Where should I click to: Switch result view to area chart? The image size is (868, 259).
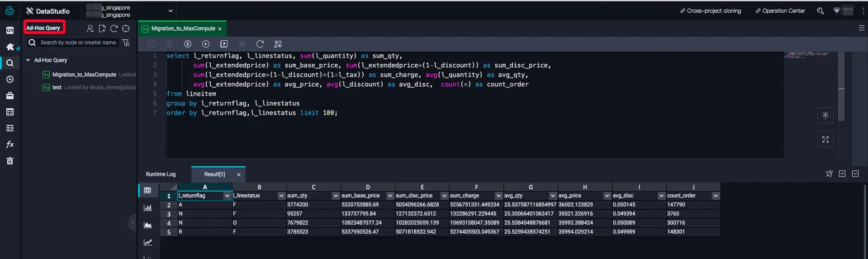pos(147,225)
